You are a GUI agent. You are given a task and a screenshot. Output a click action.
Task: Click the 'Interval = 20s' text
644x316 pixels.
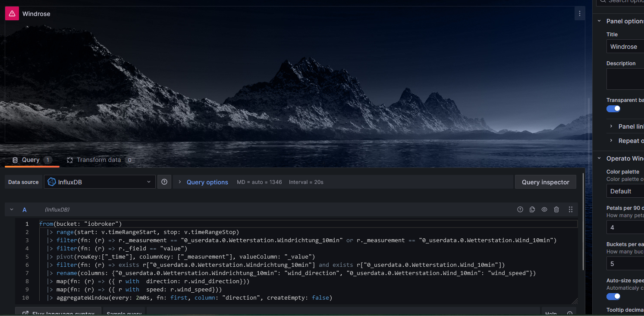[306, 182]
